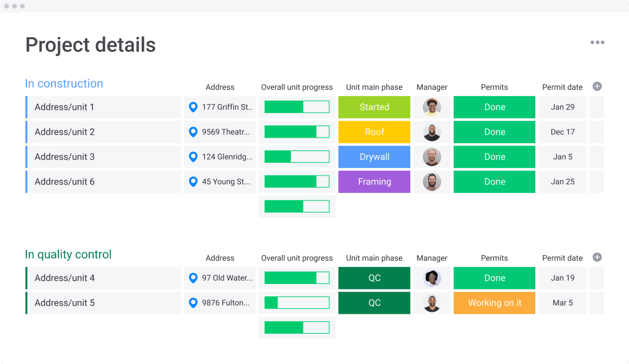This screenshot has width=629, height=364.
Task: Expand the Address/unit 1 row details
Action: [x=65, y=107]
